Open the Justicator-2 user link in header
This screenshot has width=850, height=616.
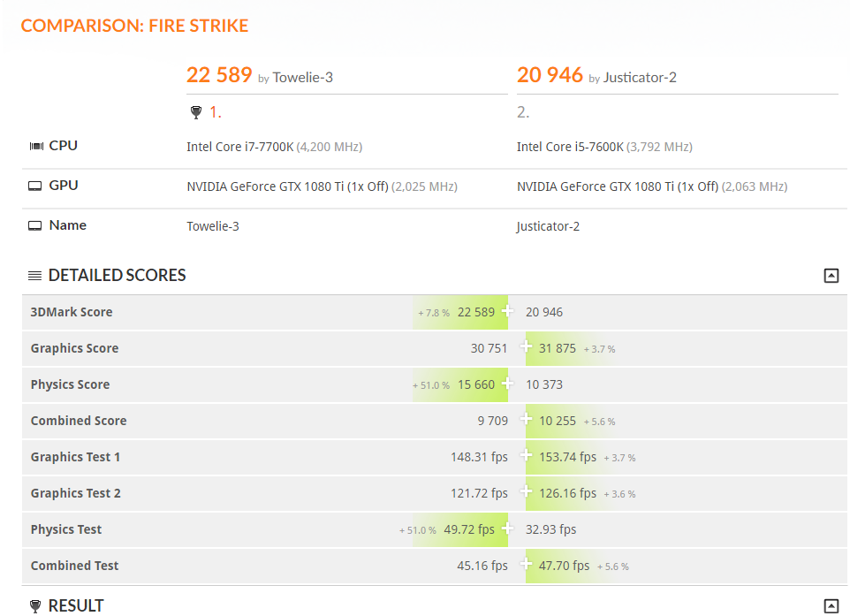[x=640, y=78]
